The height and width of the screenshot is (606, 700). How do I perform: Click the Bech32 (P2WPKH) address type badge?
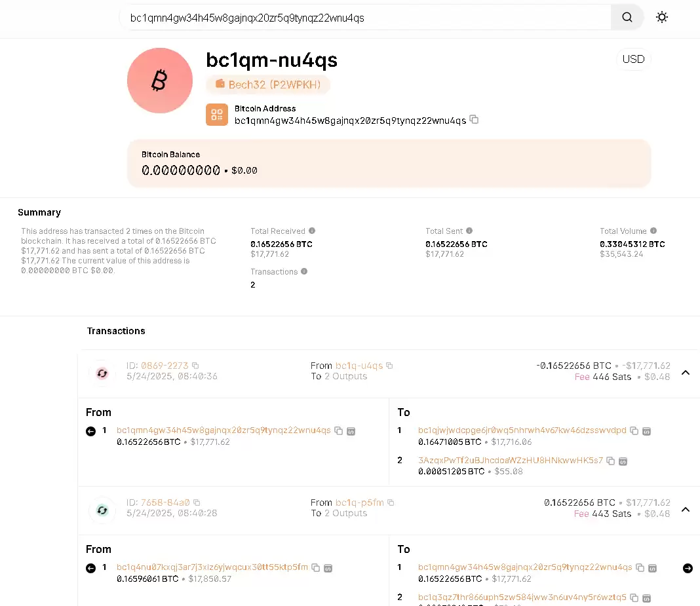coord(268,85)
